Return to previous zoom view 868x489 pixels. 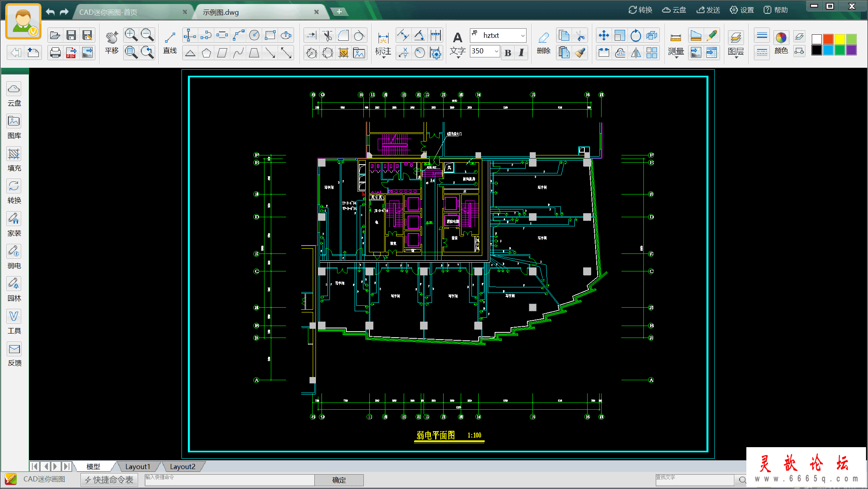148,52
